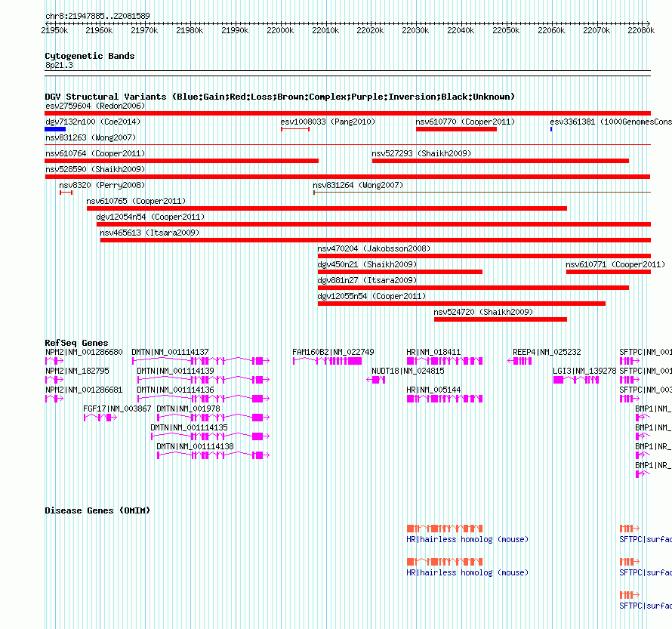Viewport: 672px width, 629px height.
Task: Click the 21960k ruler position
Action: tap(99, 30)
